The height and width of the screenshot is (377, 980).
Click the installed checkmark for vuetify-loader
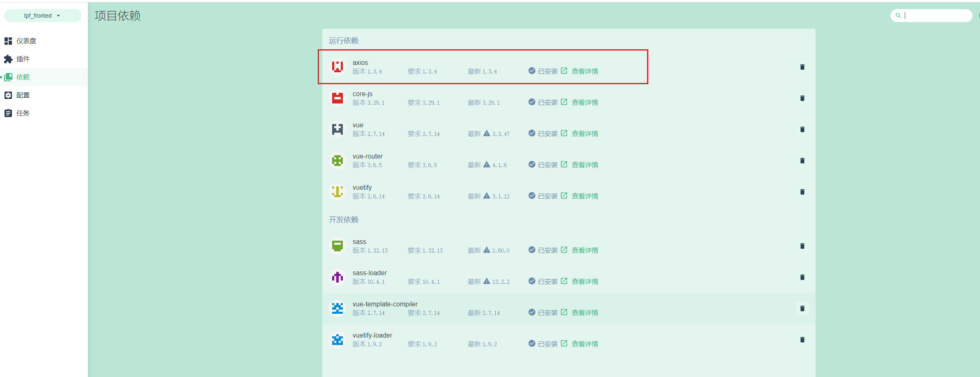tap(532, 343)
